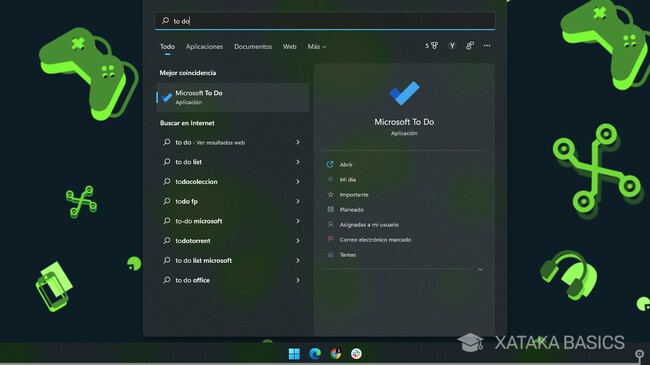Viewport: 650px width, 365px height.
Task: Select the 'todotorrent' suggestion
Action: [x=192, y=241]
